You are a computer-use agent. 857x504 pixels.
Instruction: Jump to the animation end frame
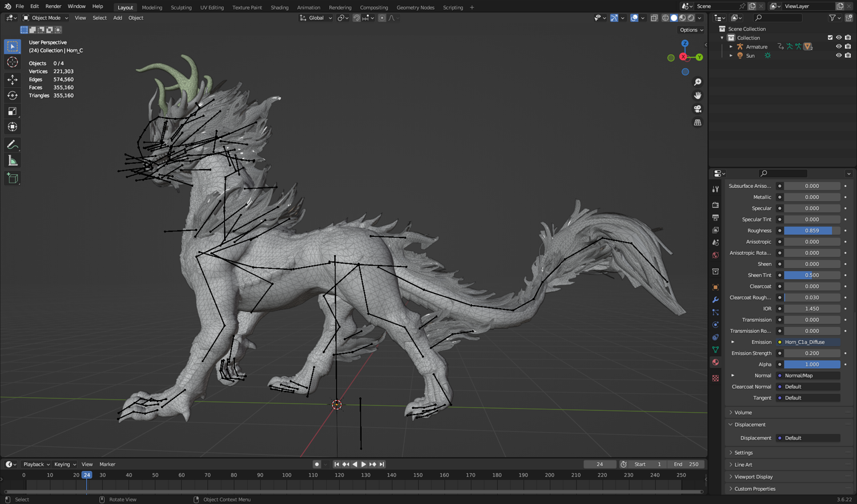(x=382, y=464)
